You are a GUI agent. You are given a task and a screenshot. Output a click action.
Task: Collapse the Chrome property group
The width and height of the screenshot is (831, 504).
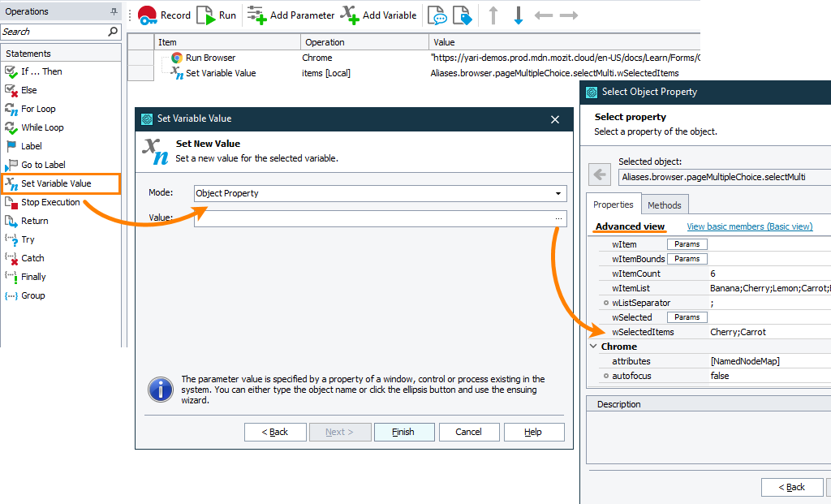(592, 347)
